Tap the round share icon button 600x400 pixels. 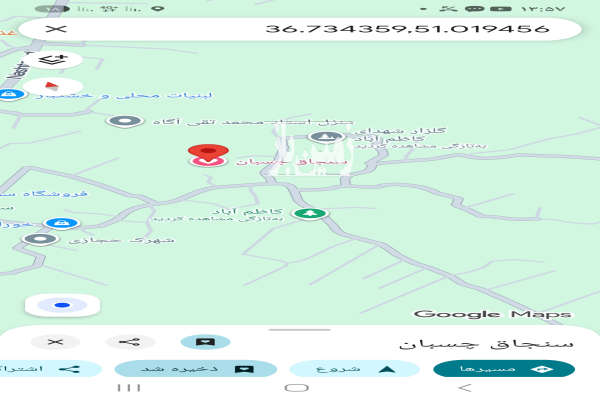[130, 342]
